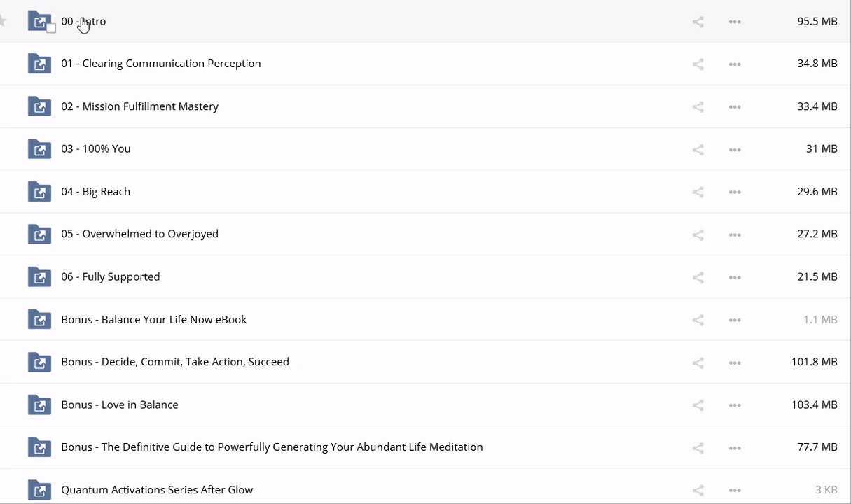Open the Definitive Guide Abundant Life Meditation folder

pos(272,447)
